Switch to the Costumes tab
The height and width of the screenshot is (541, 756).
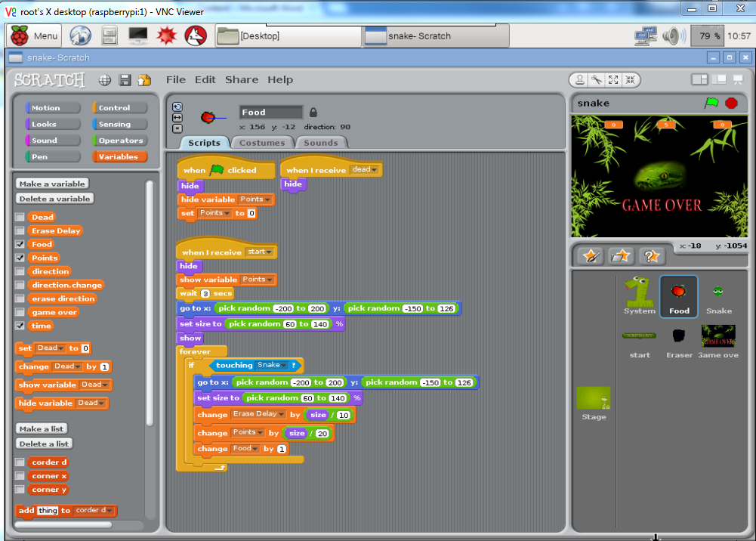coord(262,142)
